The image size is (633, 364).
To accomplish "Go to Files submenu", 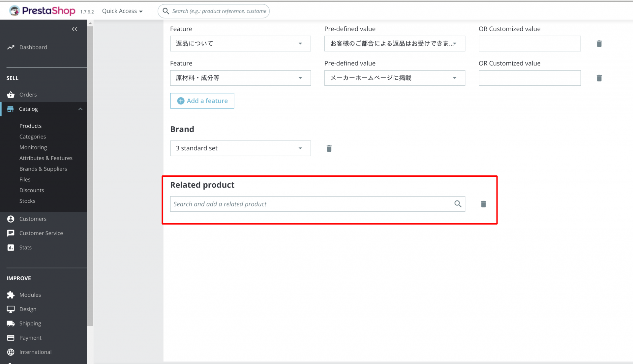I will [x=25, y=180].
